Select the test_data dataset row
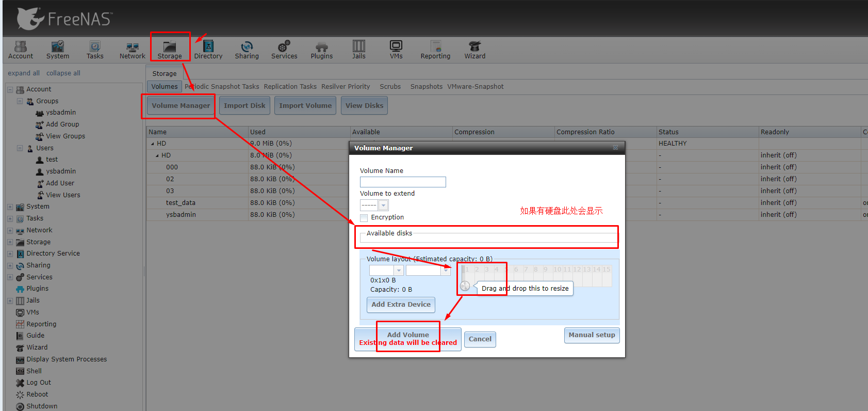 [x=506, y=203]
